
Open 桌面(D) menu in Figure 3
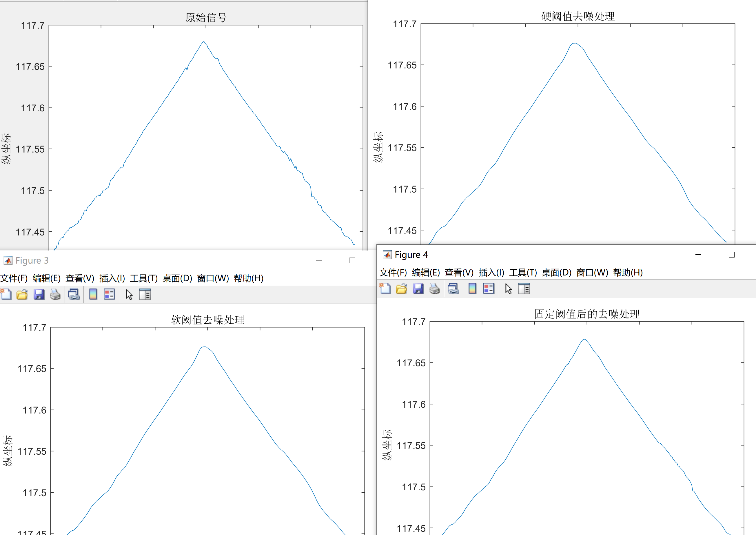[x=177, y=278]
